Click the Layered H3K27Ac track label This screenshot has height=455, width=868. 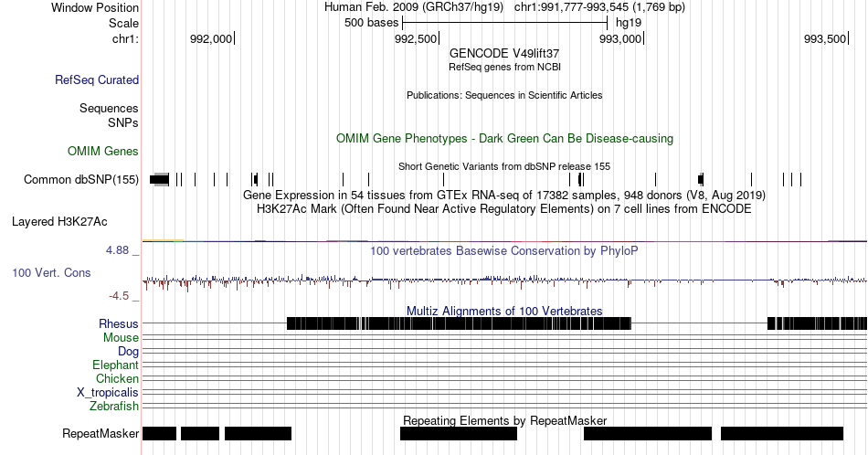(x=59, y=221)
